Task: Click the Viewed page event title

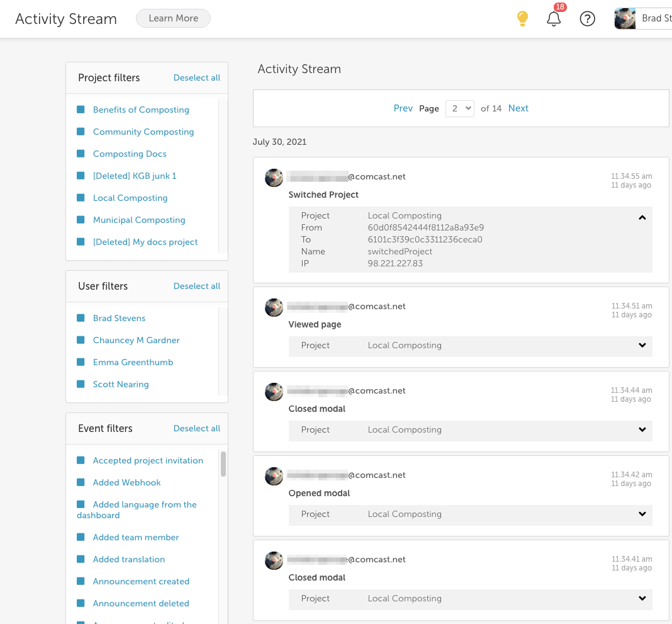Action: tap(315, 325)
